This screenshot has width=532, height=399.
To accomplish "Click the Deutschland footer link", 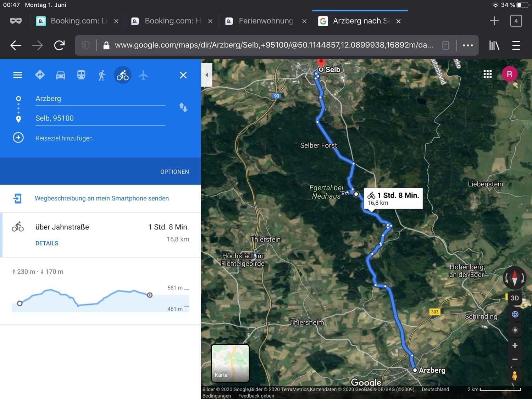I will [435, 389].
